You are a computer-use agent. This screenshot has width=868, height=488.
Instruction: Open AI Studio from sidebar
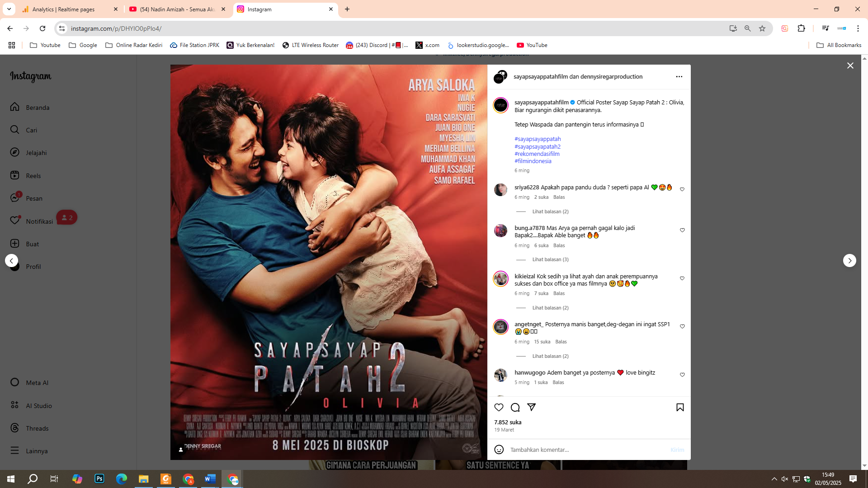31,405
